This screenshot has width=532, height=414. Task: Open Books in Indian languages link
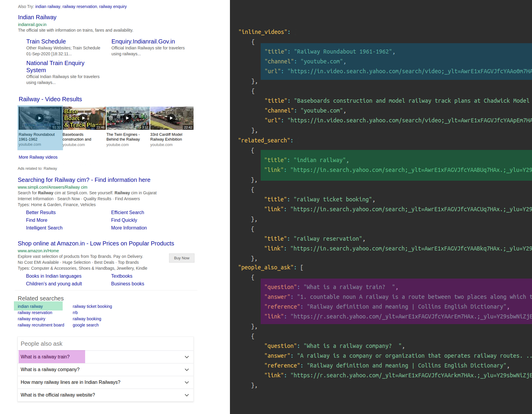point(54,276)
